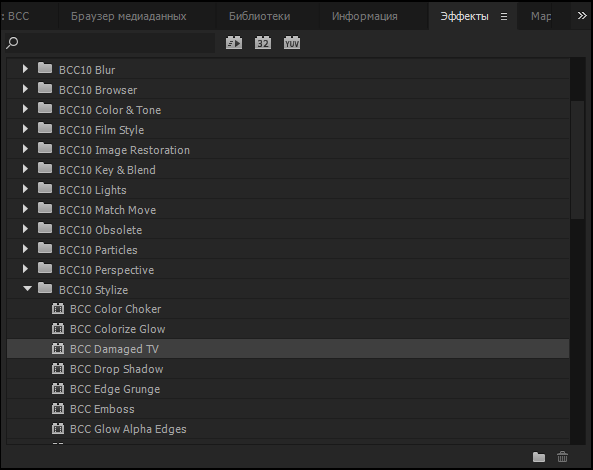Click the search magnifier icon
The width and height of the screenshot is (593, 470).
pyautogui.click(x=12, y=43)
